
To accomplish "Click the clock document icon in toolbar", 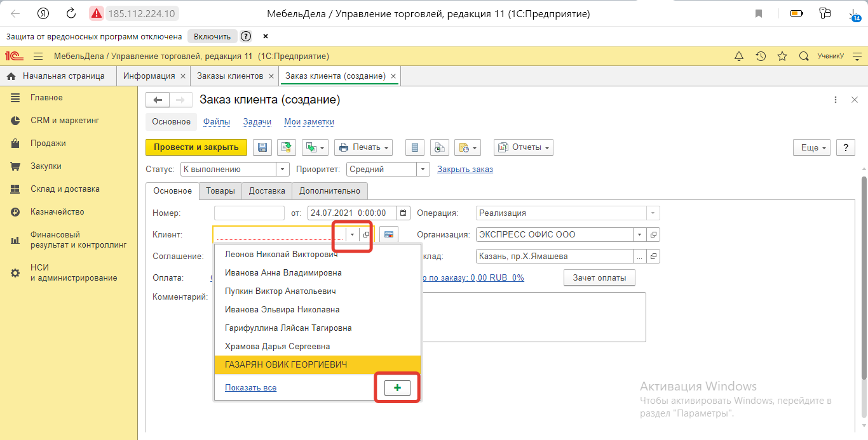I will point(439,147).
